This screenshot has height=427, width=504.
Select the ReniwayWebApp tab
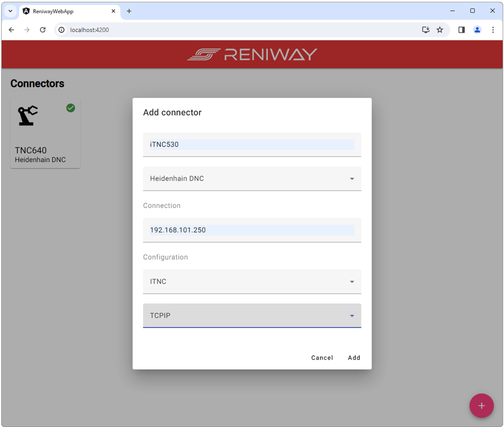point(69,11)
